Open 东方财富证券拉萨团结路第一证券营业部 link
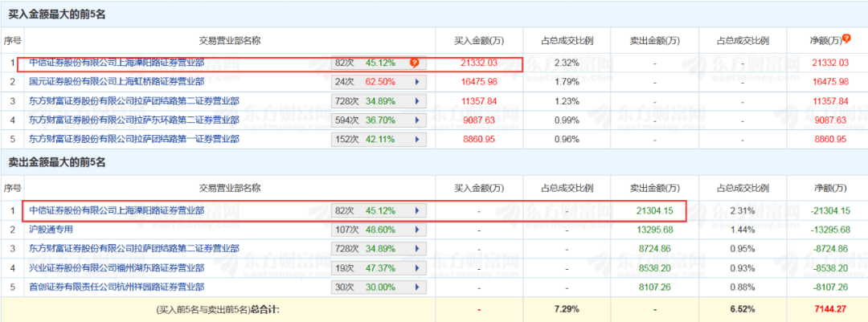The width and height of the screenshot is (868, 322). [x=133, y=139]
